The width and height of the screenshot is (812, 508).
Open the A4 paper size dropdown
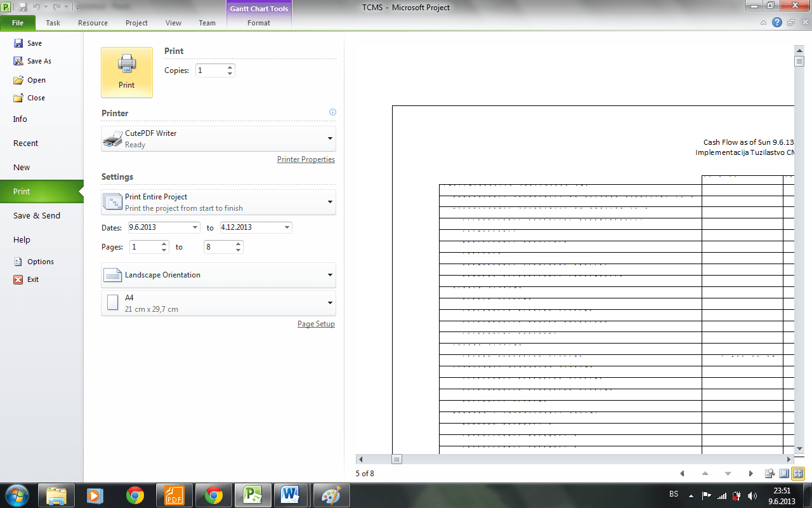point(330,303)
